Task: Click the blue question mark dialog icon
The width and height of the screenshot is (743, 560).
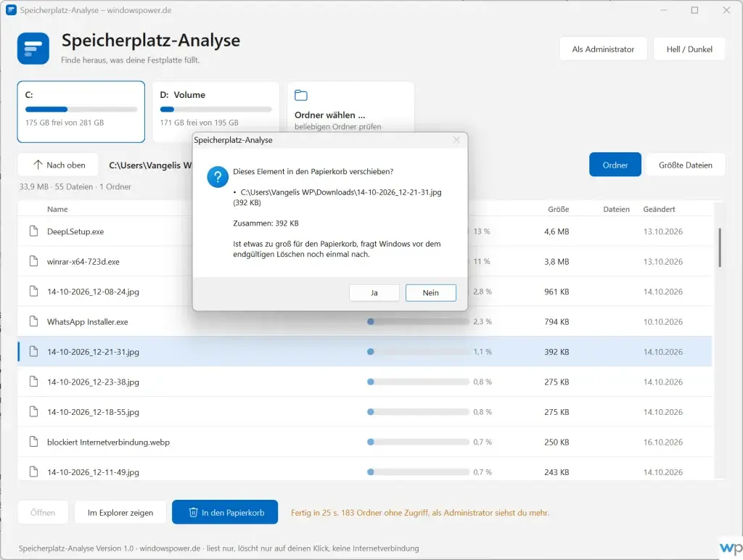Action: 218,177
